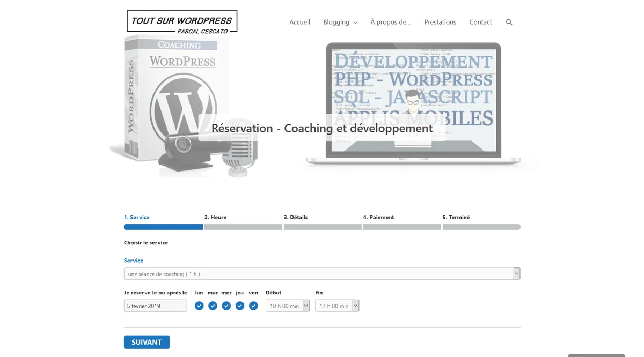Go to the Prestations page
This screenshot has height=357, width=644.
[440, 22]
